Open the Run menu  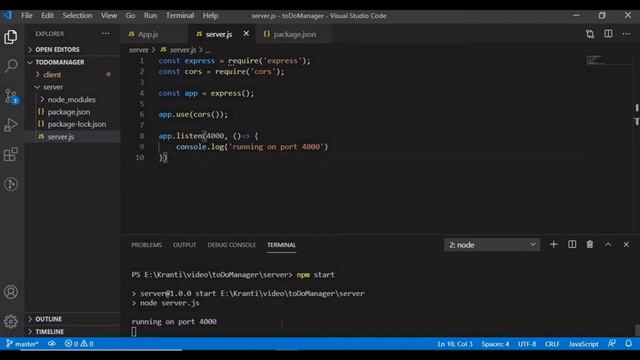pyautogui.click(x=150, y=16)
